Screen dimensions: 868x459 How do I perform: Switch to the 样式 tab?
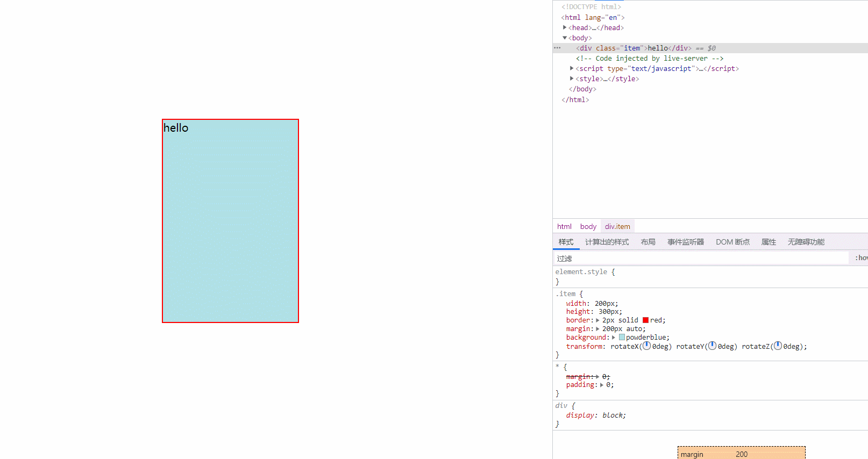(x=566, y=242)
